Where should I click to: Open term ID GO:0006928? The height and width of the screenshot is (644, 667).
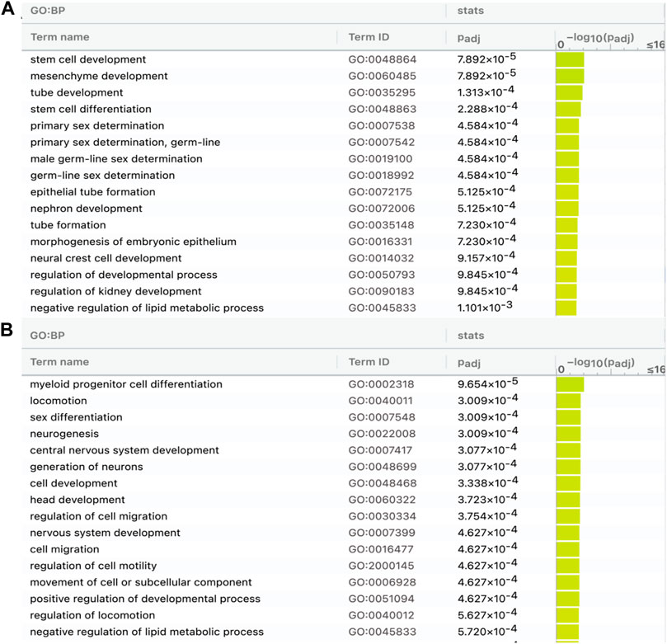(x=382, y=583)
